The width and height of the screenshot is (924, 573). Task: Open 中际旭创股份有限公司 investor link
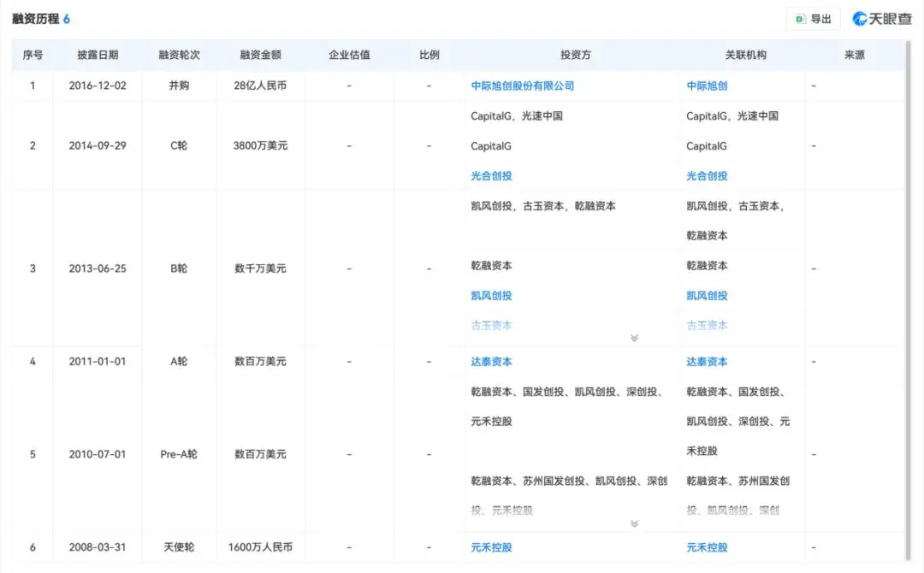click(522, 86)
